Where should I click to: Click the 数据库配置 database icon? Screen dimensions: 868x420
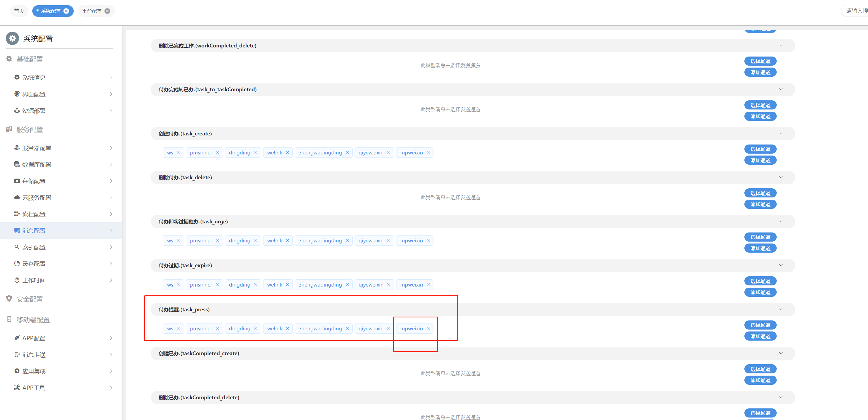point(17,164)
